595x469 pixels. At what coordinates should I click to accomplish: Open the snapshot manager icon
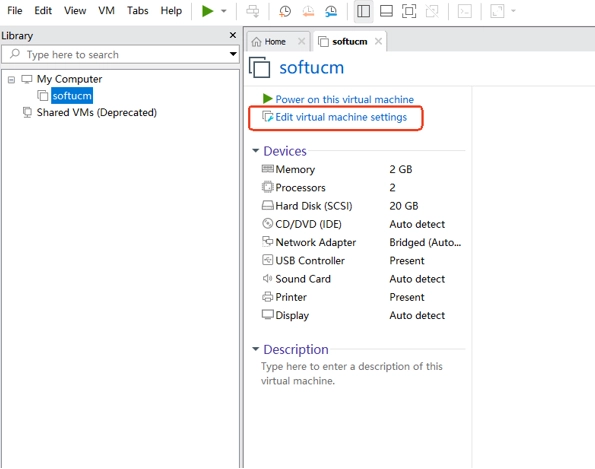tap(331, 11)
